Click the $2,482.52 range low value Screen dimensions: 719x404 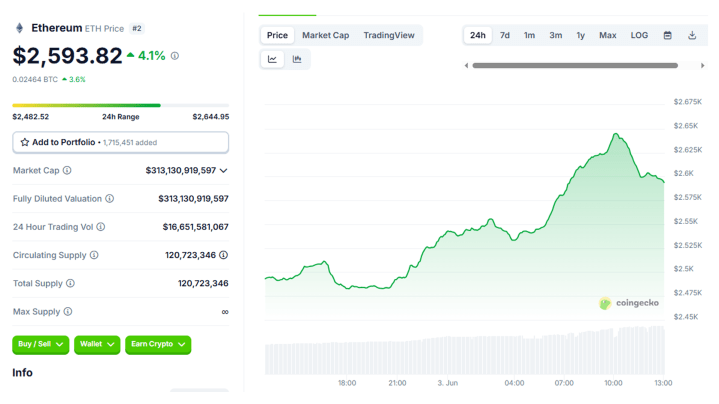(x=30, y=117)
